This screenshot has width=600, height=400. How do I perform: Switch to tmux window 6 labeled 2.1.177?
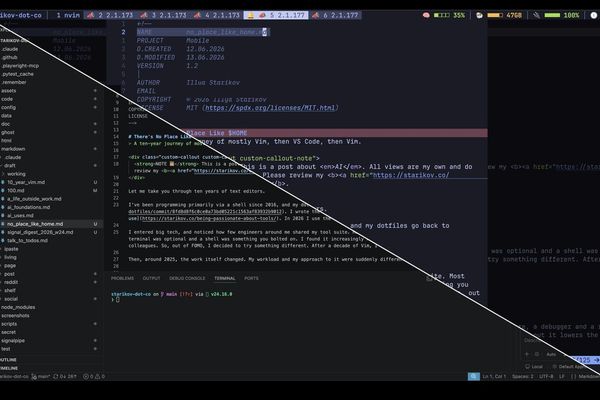pyautogui.click(x=335, y=15)
